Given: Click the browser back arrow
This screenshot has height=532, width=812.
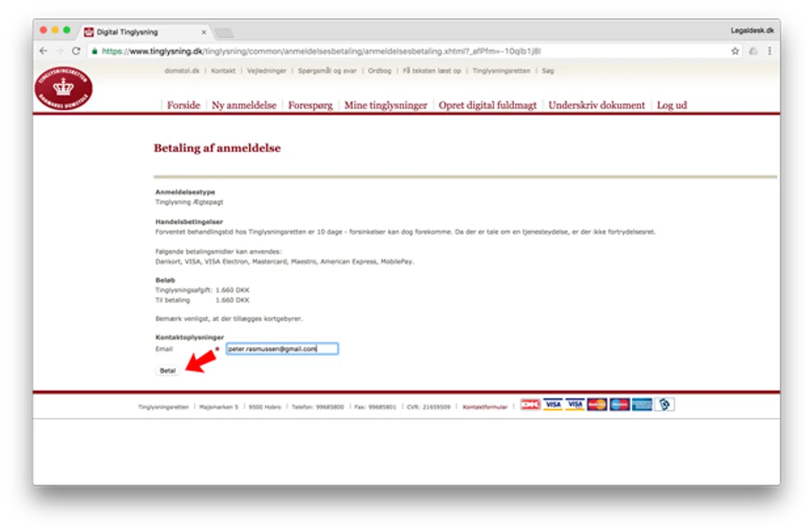Looking at the screenshot, I should 44,51.
